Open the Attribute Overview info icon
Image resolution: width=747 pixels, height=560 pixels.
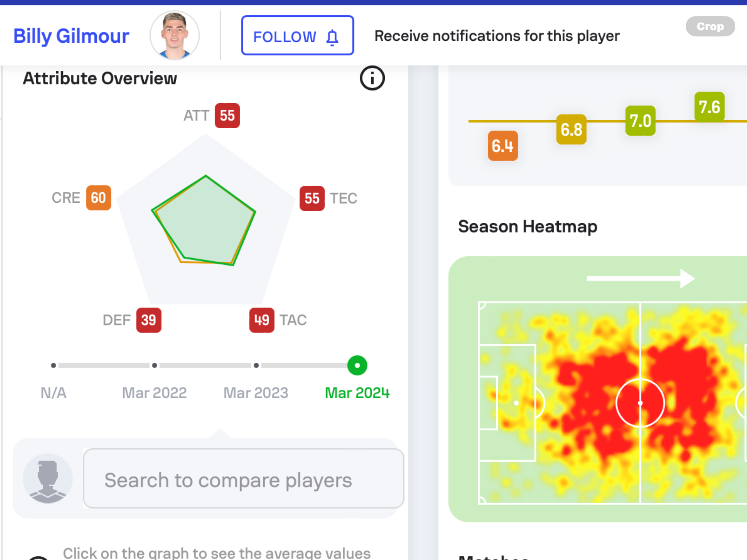(372, 78)
